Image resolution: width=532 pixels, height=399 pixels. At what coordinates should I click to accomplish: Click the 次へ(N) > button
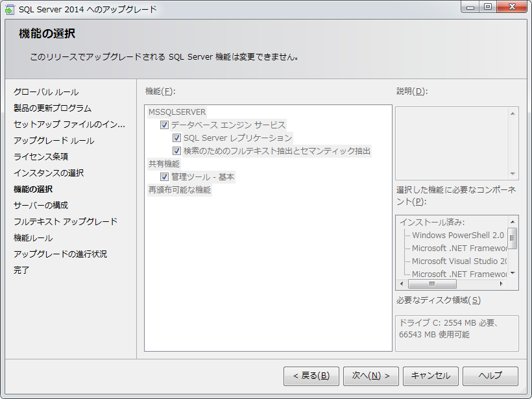370,376
